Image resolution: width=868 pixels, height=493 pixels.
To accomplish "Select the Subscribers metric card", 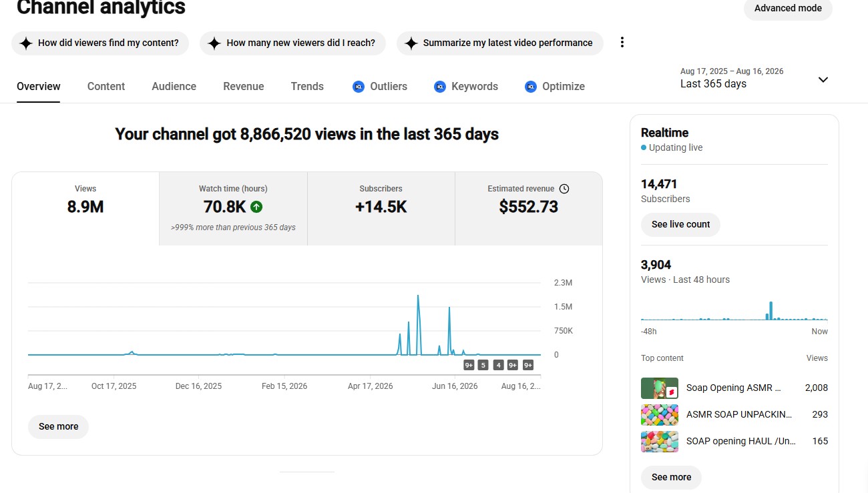I will click(381, 209).
